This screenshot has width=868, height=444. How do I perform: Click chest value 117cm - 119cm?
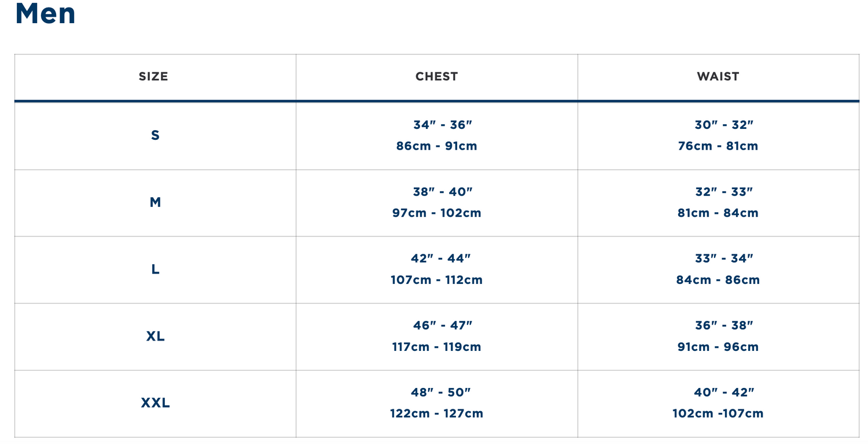point(437,347)
